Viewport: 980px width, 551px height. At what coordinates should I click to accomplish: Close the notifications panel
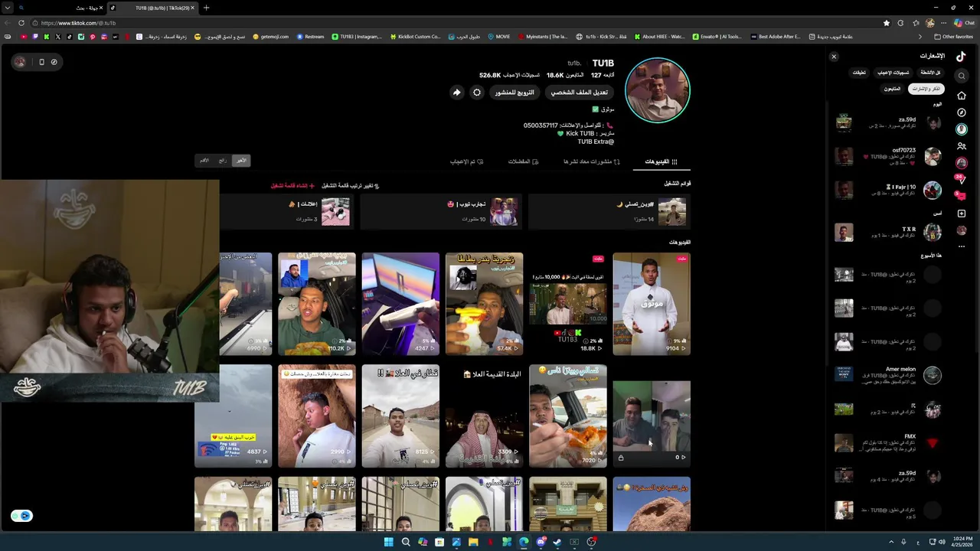pos(834,57)
